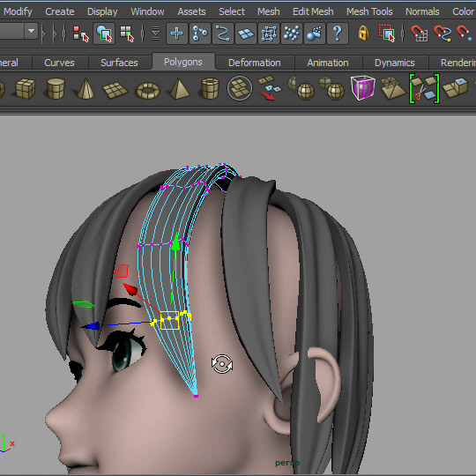Screen dimensions: 476x476
Task: Click the purple sphere in wireframe cube icon
Action: pos(363,88)
